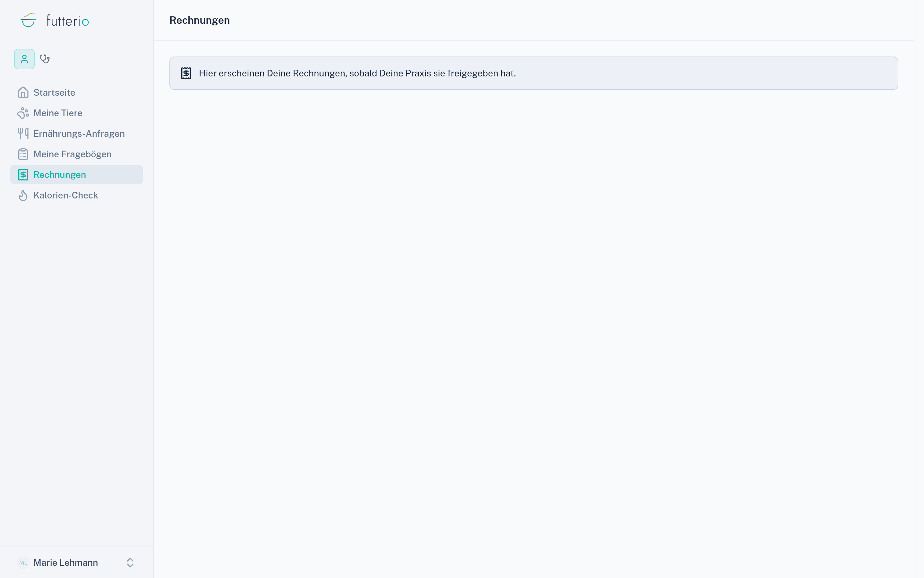924x578 pixels.
Task: Click the Meine Tiere paw icon
Action: point(23,113)
